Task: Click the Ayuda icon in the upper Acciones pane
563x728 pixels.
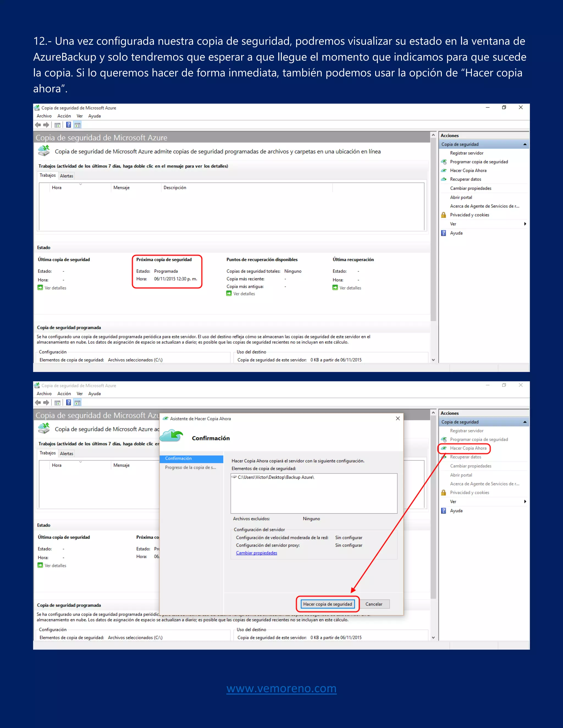Action: pyautogui.click(x=444, y=233)
